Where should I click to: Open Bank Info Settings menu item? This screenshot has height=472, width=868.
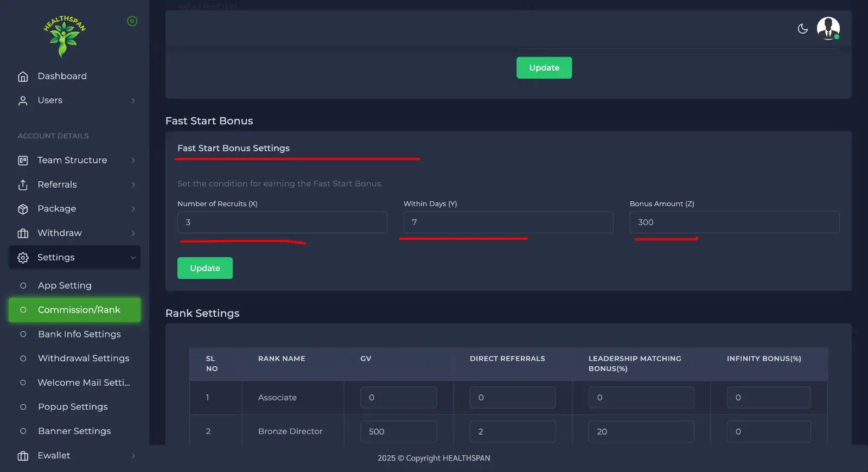[79, 334]
